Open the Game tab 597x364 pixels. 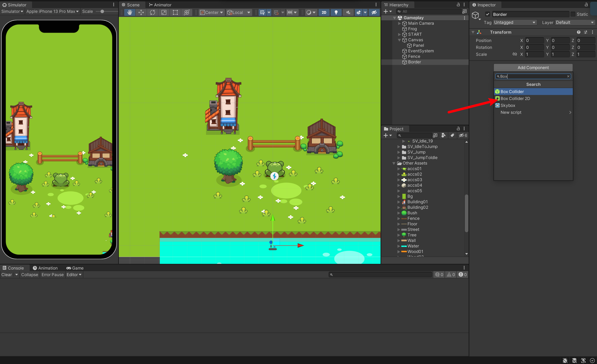click(75, 268)
